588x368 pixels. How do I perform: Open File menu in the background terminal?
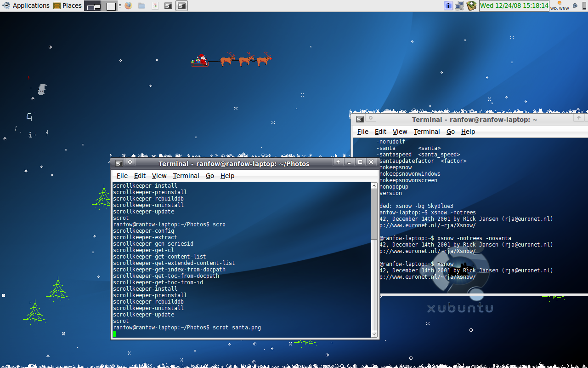click(362, 132)
